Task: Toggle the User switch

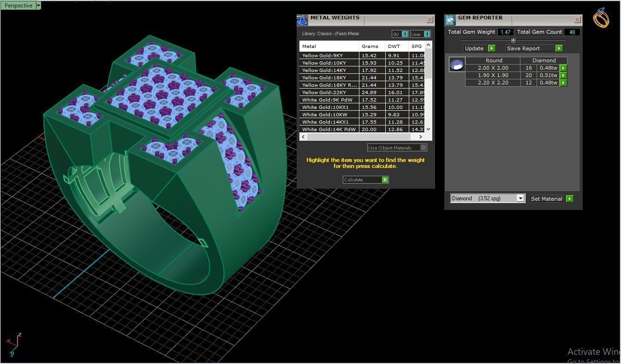Action: pyautogui.click(x=420, y=34)
